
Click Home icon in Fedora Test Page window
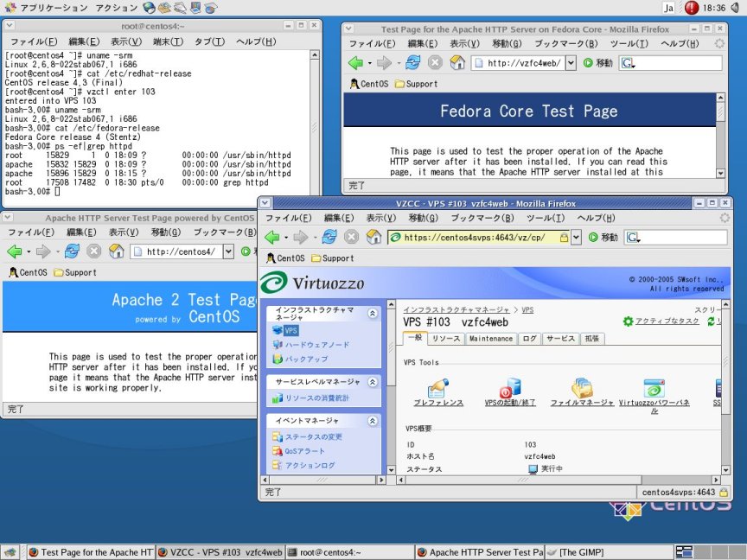tap(457, 63)
